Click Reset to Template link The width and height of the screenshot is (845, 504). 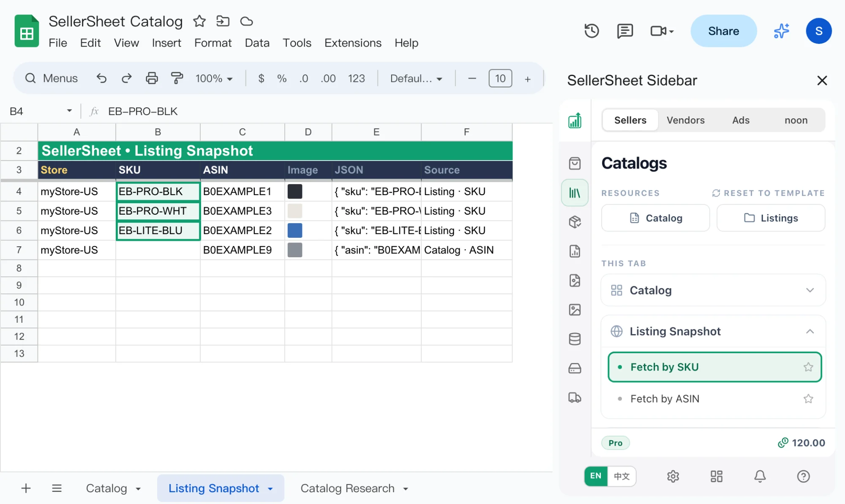[768, 193]
